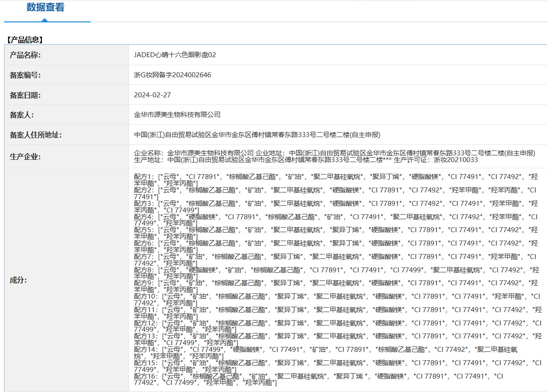Screen dimensions: 547x392
Task: Select the 数据查看 tab
Action: point(45,8)
